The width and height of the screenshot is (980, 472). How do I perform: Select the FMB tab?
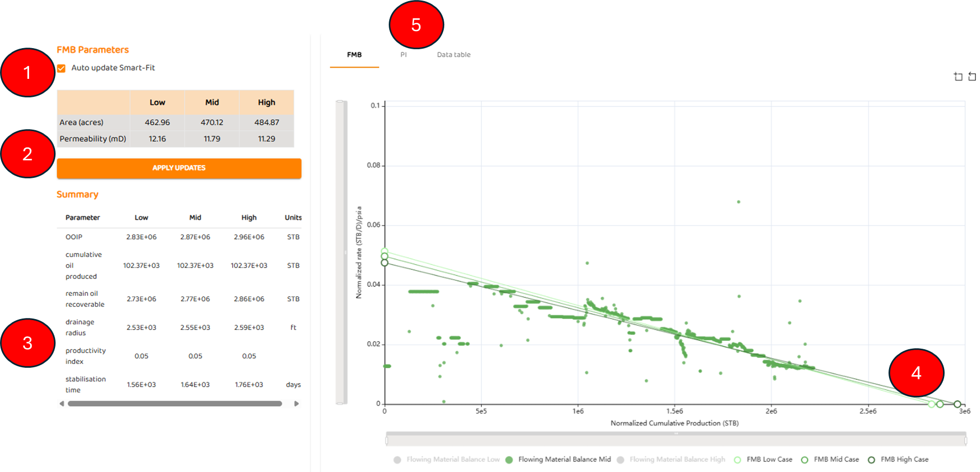pos(354,55)
